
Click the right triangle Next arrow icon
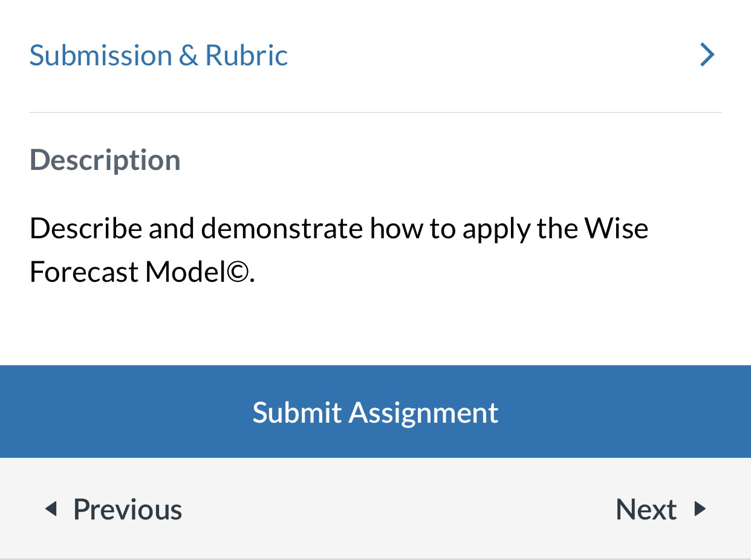click(x=700, y=509)
